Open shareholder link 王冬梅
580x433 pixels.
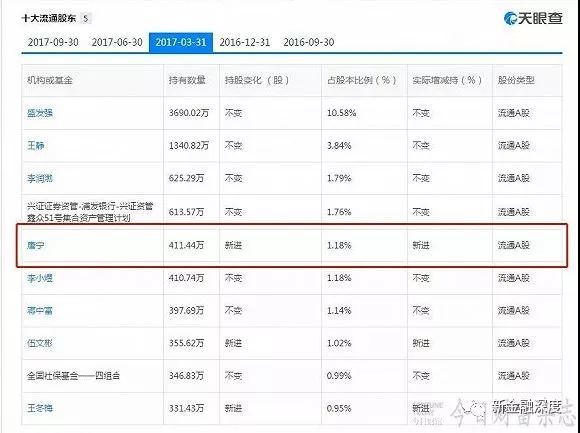point(40,408)
